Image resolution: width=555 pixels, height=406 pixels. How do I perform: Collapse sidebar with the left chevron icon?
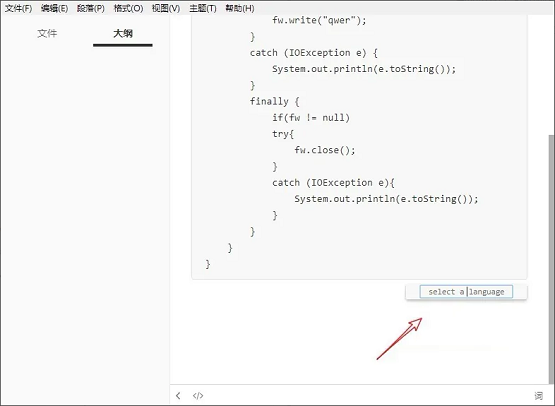click(x=178, y=395)
